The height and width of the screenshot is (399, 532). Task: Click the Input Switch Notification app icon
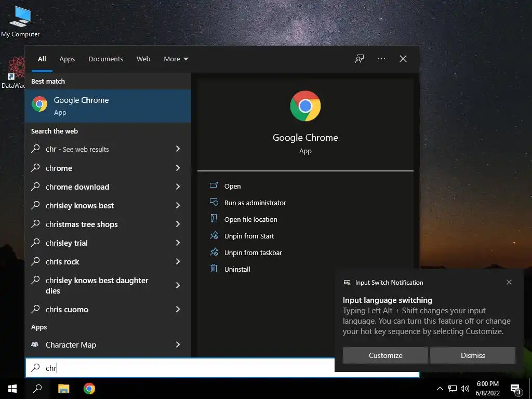pyautogui.click(x=347, y=282)
